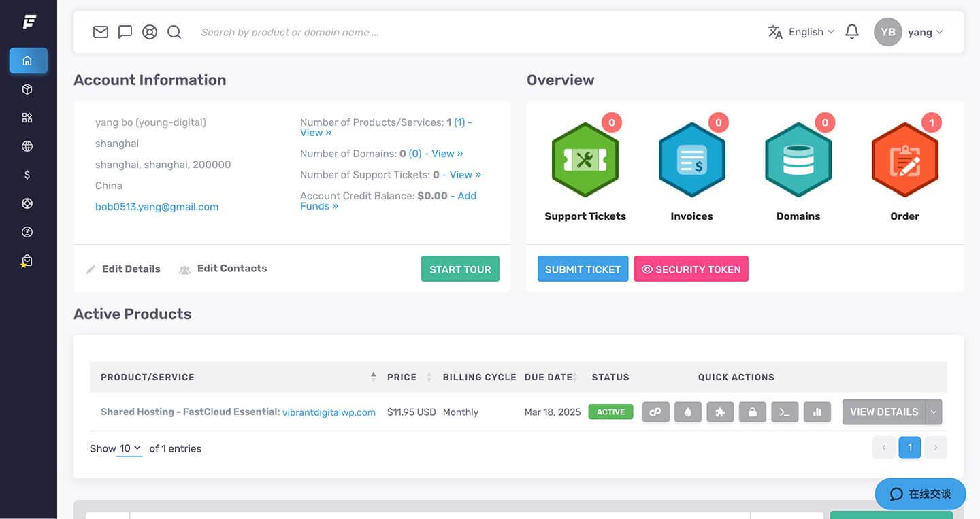Click the puzzle piece quick action icon

720,412
